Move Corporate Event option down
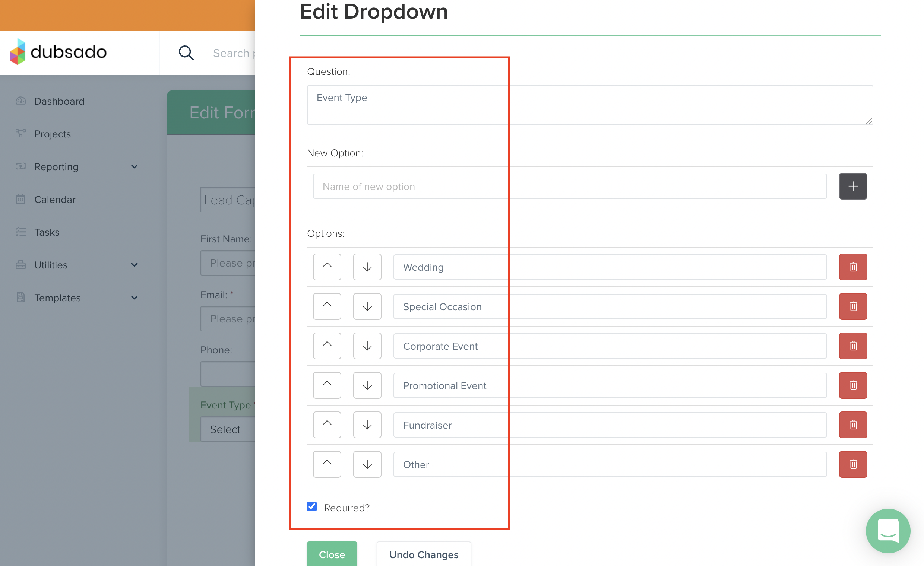 pos(367,346)
